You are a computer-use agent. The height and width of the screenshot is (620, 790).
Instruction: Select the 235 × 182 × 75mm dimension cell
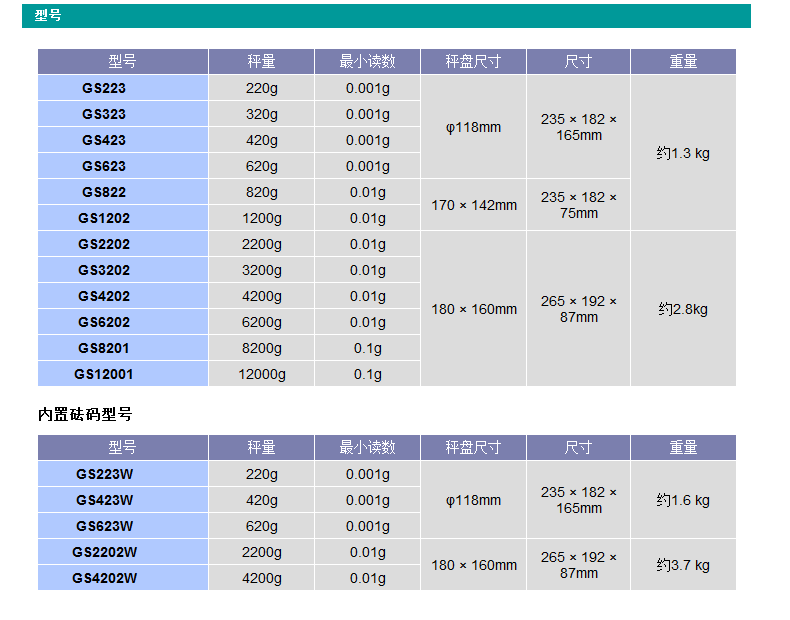579,205
